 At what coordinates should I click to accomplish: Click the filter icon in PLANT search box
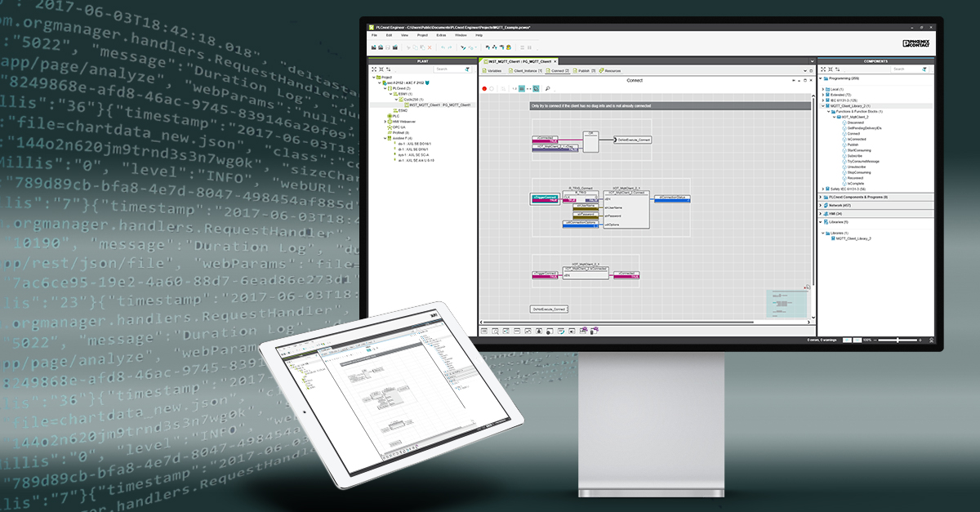pos(467,69)
